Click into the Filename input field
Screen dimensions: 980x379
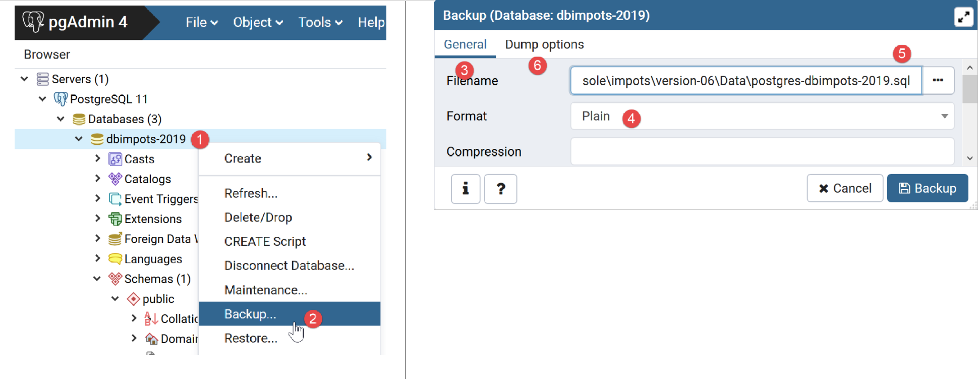click(x=745, y=81)
